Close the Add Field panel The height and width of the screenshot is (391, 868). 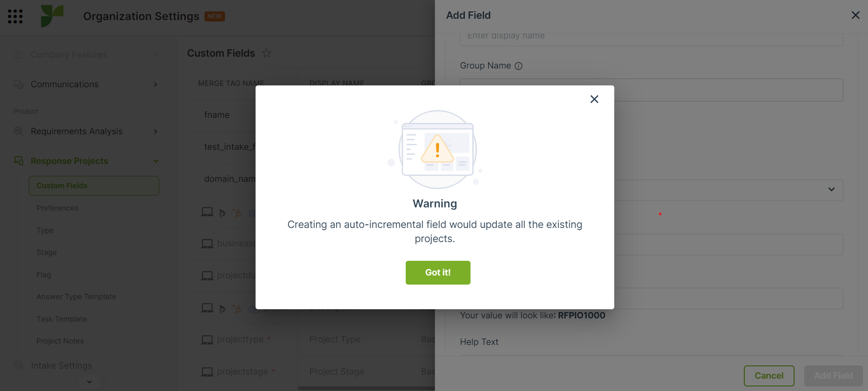856,15
